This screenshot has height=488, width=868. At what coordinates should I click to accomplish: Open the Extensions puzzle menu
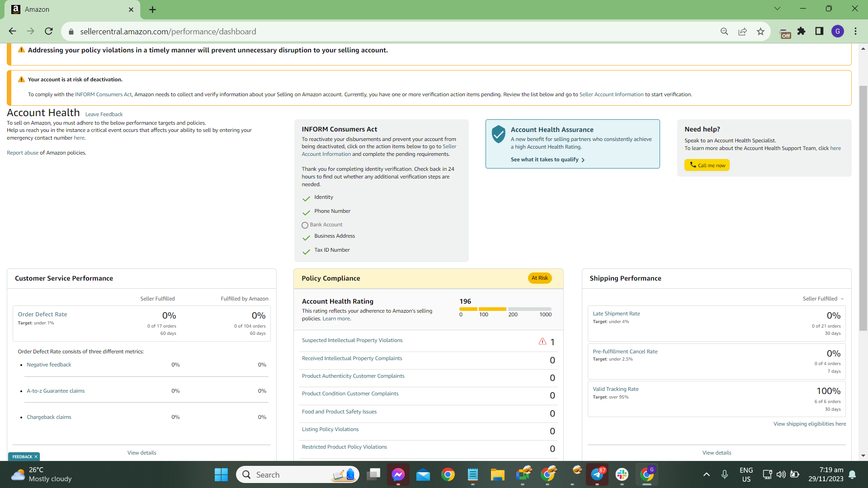pyautogui.click(x=802, y=31)
